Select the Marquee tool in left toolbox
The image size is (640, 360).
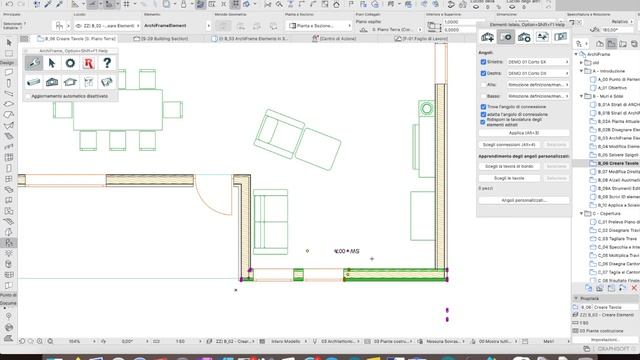point(9,53)
